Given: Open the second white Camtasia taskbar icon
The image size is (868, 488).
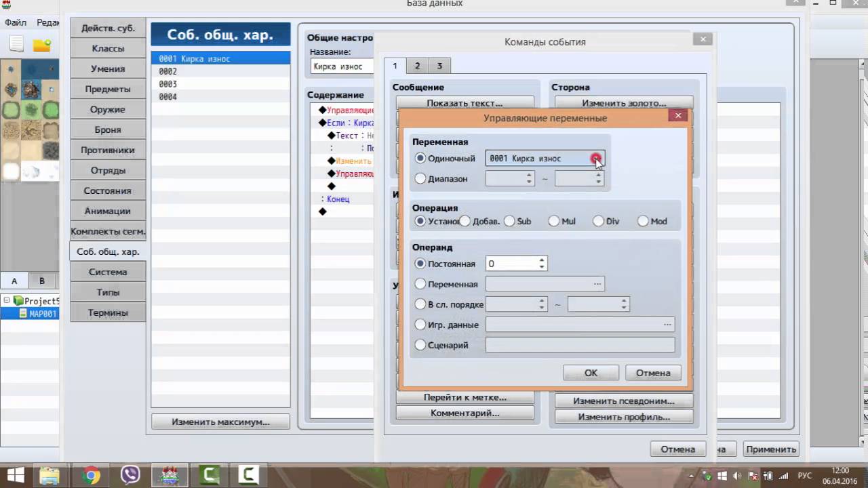Looking at the screenshot, I should [x=248, y=474].
